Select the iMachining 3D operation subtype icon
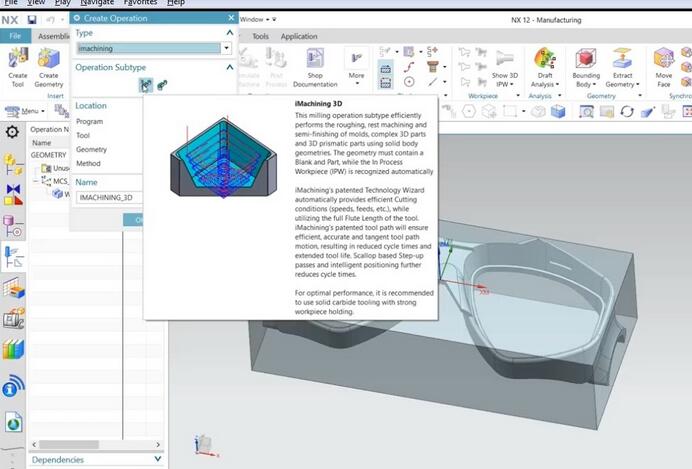Image resolution: width=692 pixels, height=469 pixels. tap(146, 85)
